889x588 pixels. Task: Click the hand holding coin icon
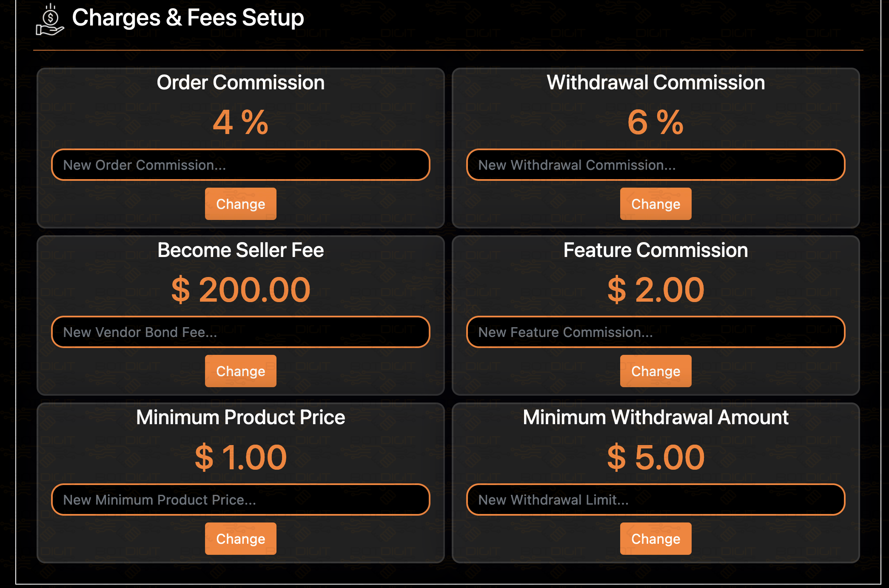[50, 20]
